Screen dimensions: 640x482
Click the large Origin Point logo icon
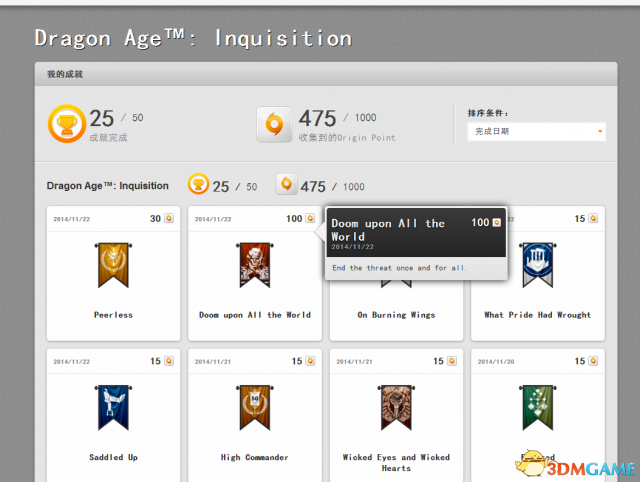click(274, 124)
